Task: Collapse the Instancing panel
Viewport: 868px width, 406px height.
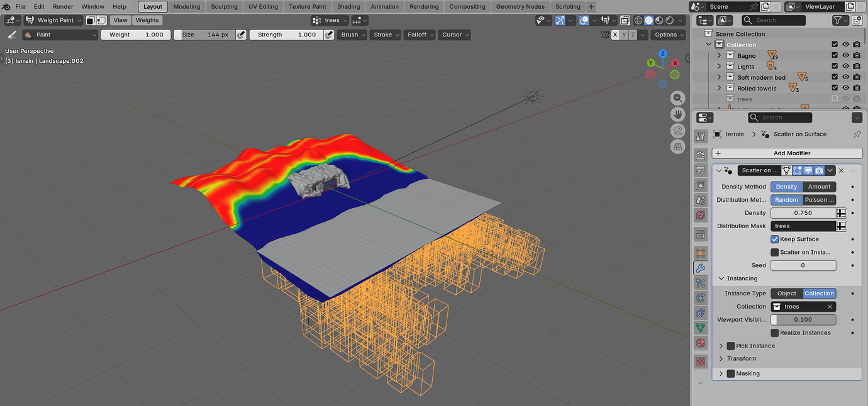Action: coord(721,278)
